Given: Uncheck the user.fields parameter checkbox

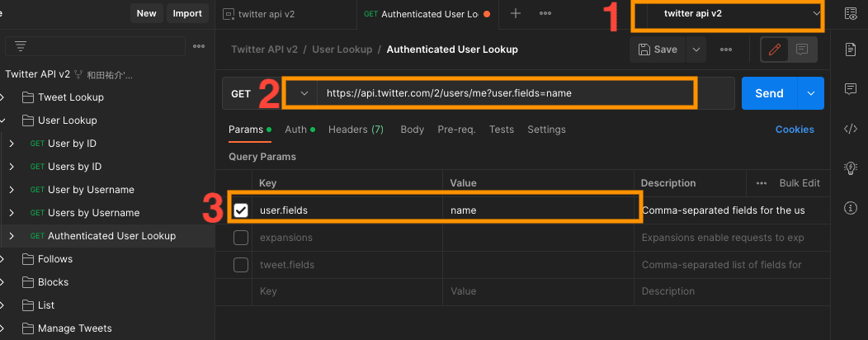Looking at the screenshot, I should click(241, 210).
